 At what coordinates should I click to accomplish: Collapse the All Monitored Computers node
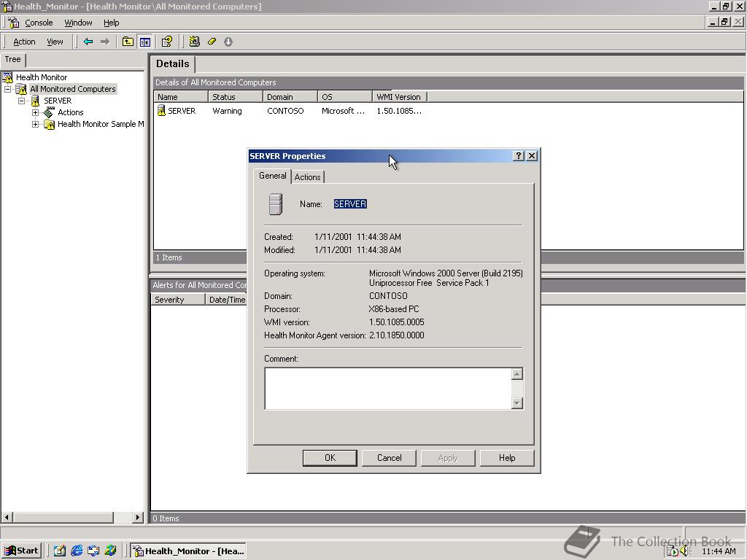tap(7, 89)
